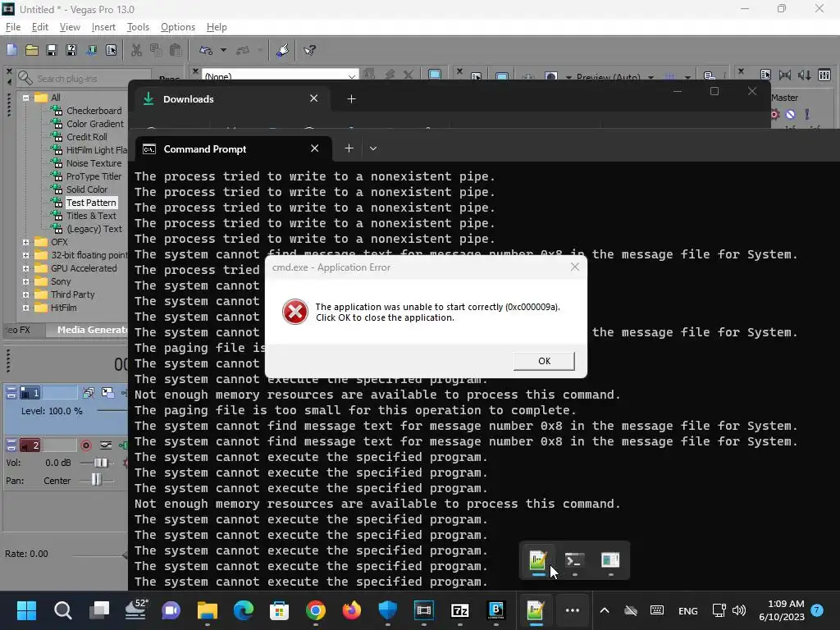Open Mixing Console icon in Master panel

[824, 75]
